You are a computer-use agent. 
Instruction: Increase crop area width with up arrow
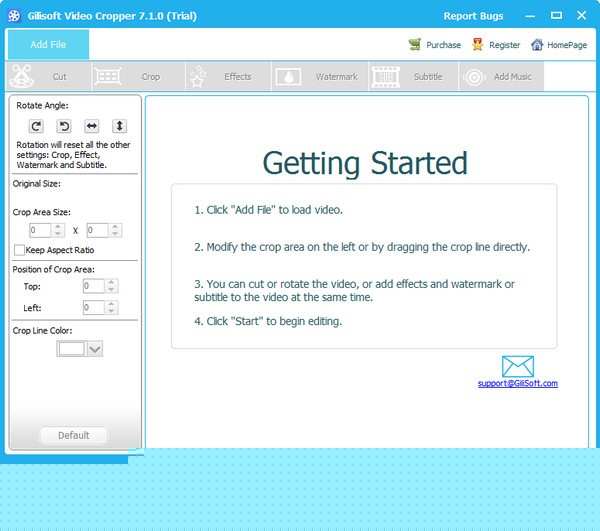[x=58, y=227]
